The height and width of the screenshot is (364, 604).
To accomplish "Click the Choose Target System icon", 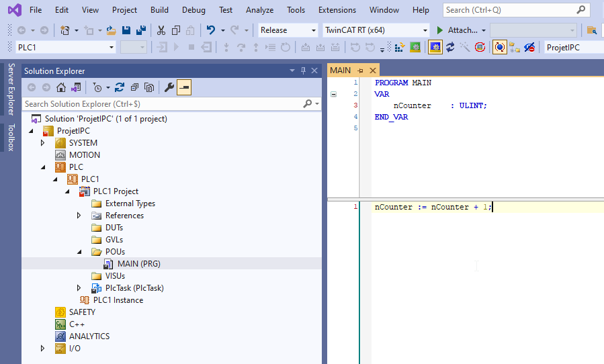I will point(514,48).
